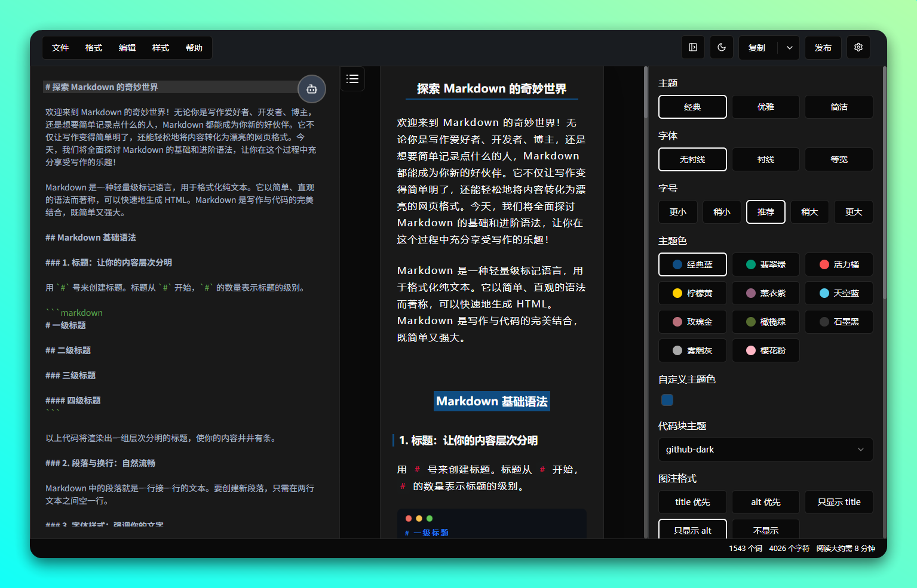
Task: Pick the 樱花粉 theme color
Action: (x=766, y=350)
